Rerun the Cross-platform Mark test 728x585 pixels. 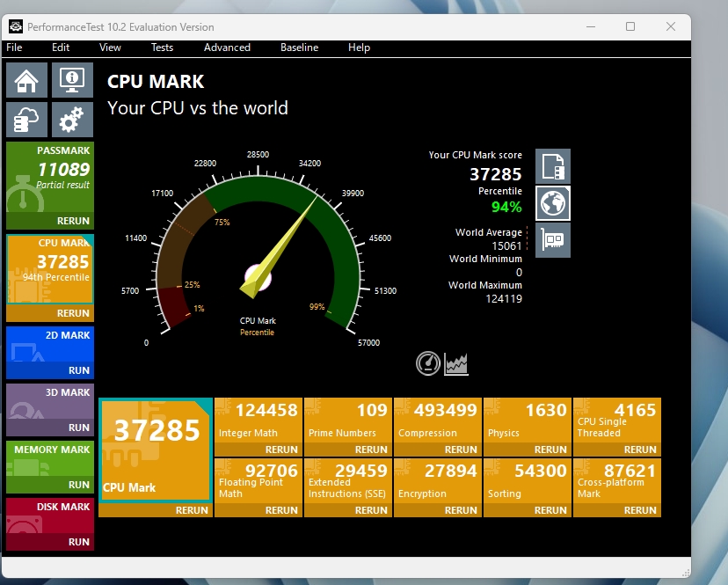coord(616,510)
